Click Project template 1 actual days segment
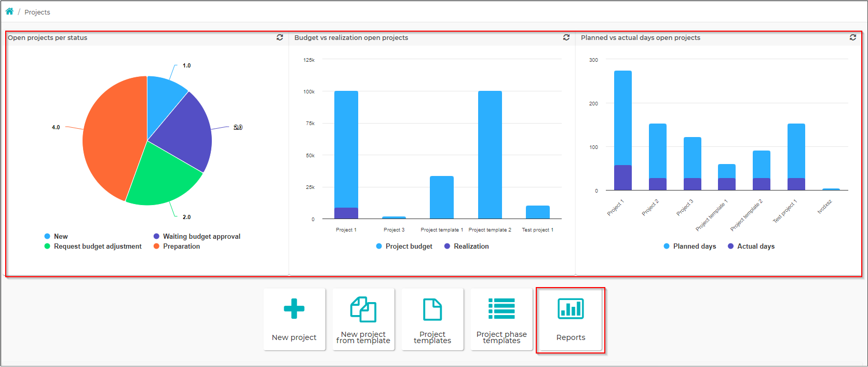 coord(727,184)
